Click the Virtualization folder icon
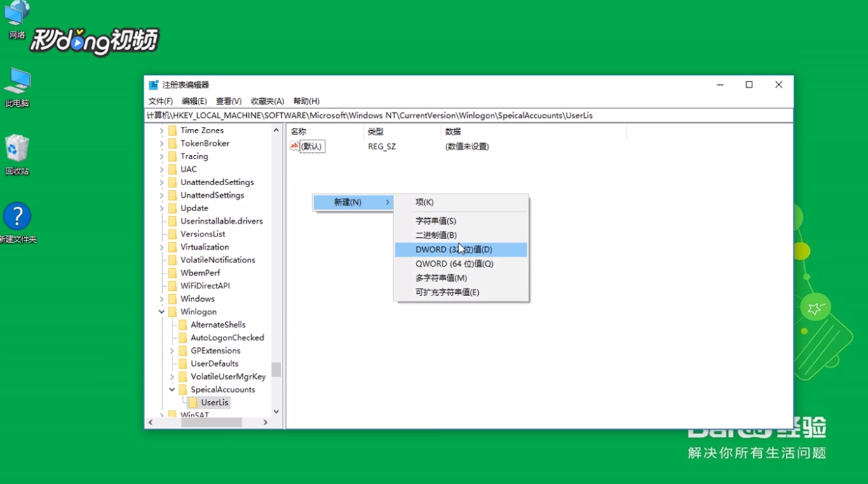Viewport: 868px width, 484px height. [172, 247]
